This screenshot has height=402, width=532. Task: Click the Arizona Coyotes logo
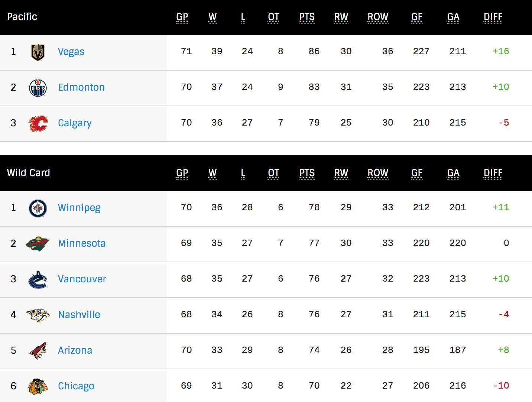[x=38, y=351]
